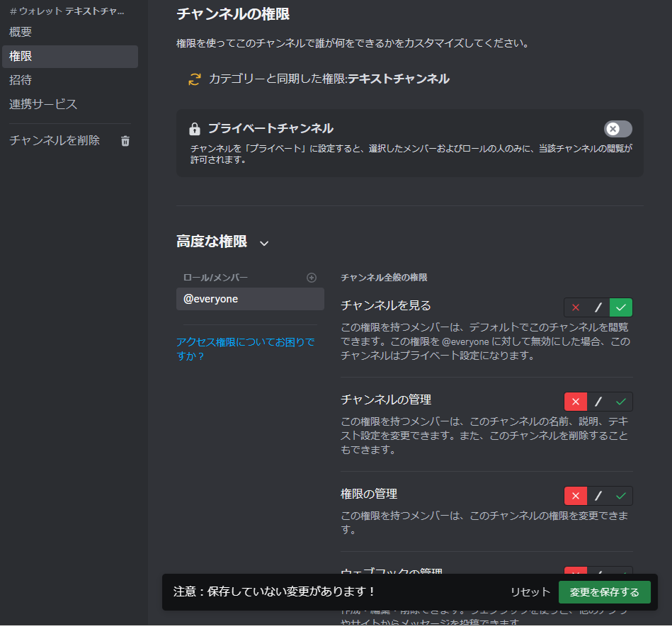
Task: Deny チャンネルを見る with the red X icon
Action: pos(576,307)
